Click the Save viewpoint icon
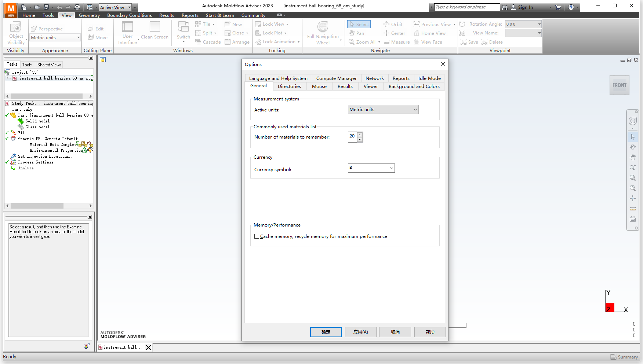The image size is (643, 364). [464, 42]
